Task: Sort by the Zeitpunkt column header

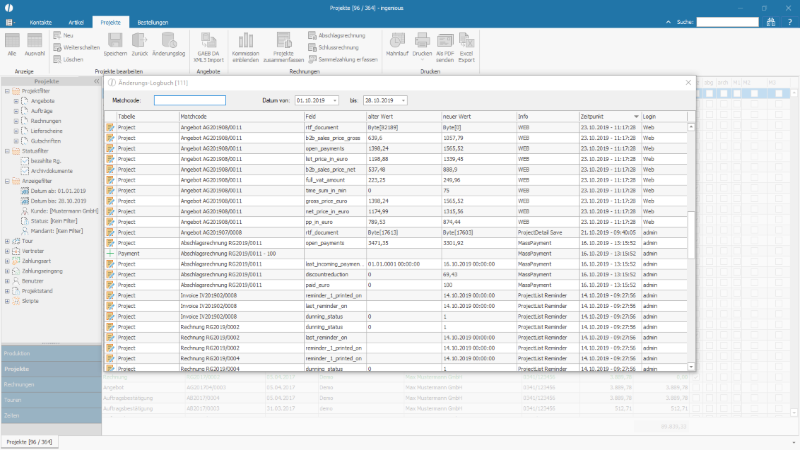Action: click(610, 116)
